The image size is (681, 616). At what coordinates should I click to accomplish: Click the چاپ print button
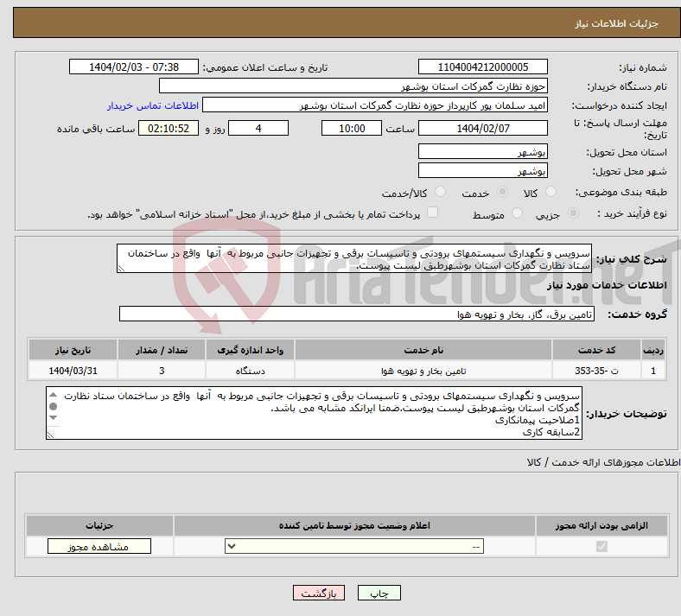coord(379,593)
